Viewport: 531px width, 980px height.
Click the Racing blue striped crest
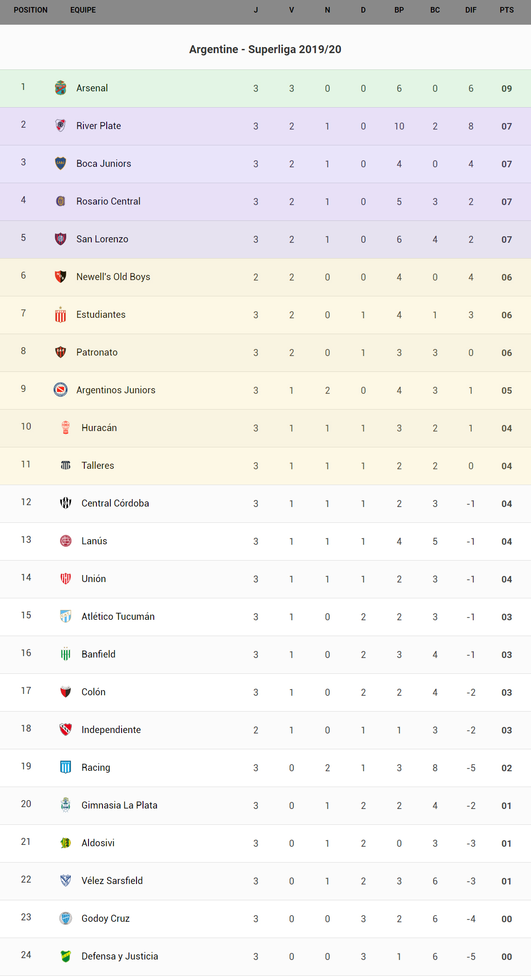(66, 767)
